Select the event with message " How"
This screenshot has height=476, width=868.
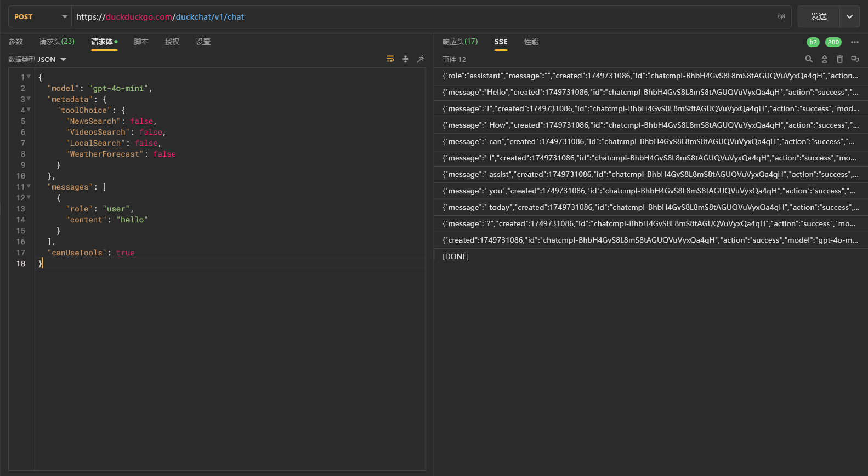point(651,125)
